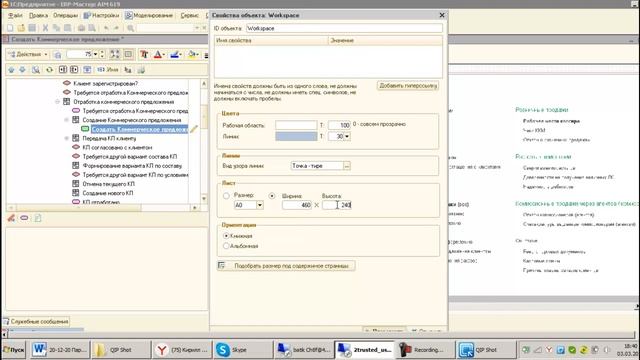Image resolution: width=640 pixels, height=360 pixels.
Task: Click the Высота field showing 240
Action: pyautogui.click(x=336, y=205)
